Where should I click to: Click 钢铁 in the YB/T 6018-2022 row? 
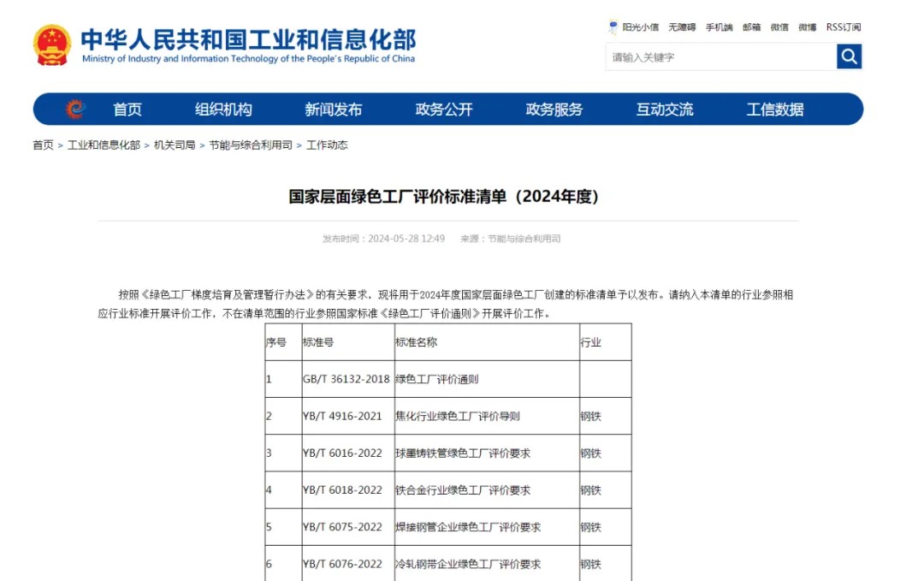[x=590, y=490]
